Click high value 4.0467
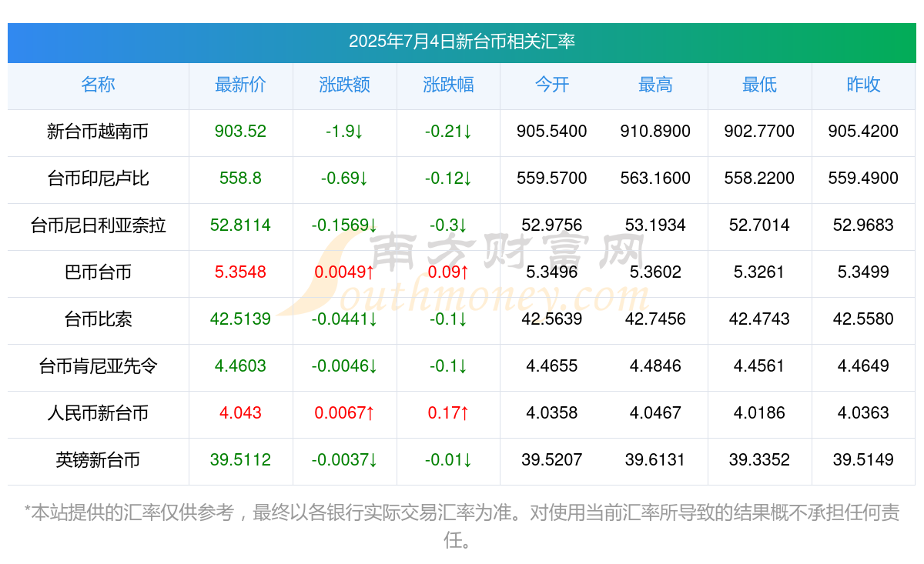 [x=655, y=413]
